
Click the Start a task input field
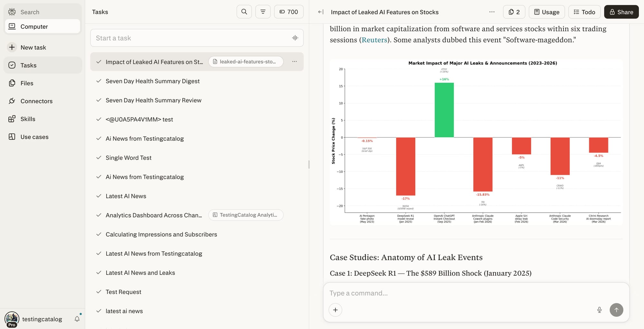192,38
